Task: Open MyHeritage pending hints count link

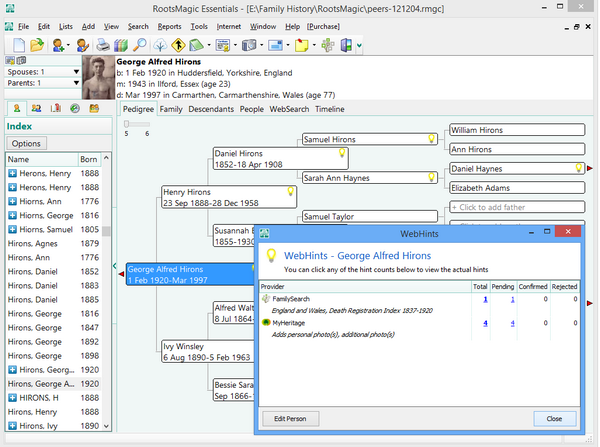Action: (x=513, y=323)
